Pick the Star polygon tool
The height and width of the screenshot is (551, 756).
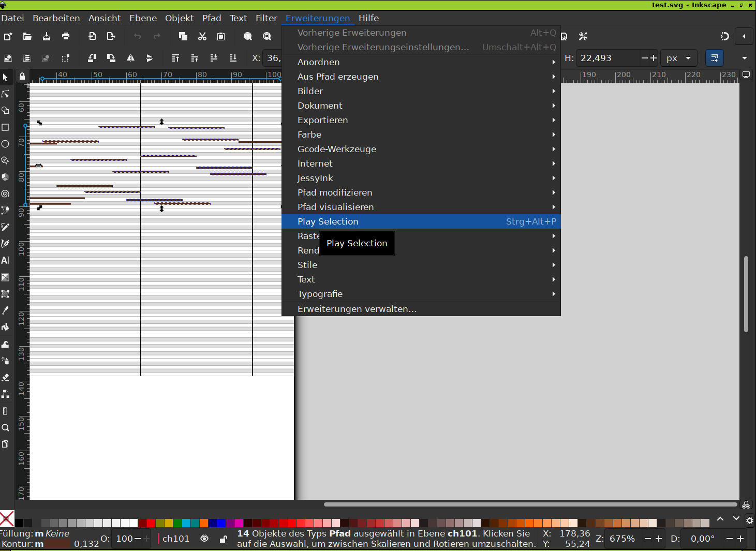click(6, 160)
